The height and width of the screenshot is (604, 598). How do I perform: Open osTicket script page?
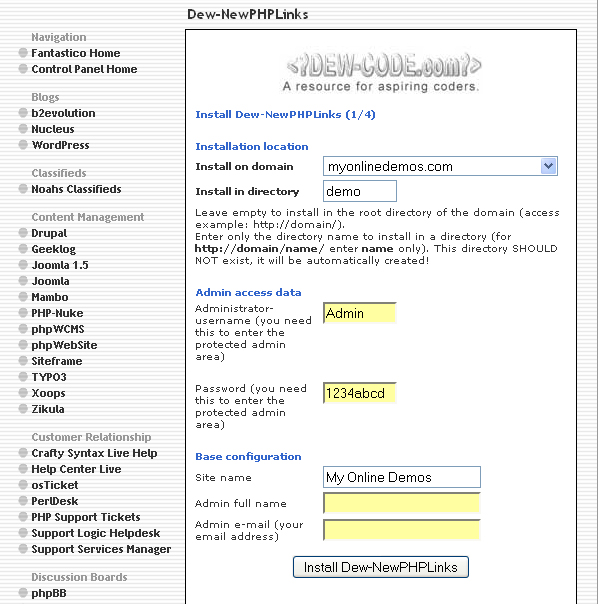[55, 485]
